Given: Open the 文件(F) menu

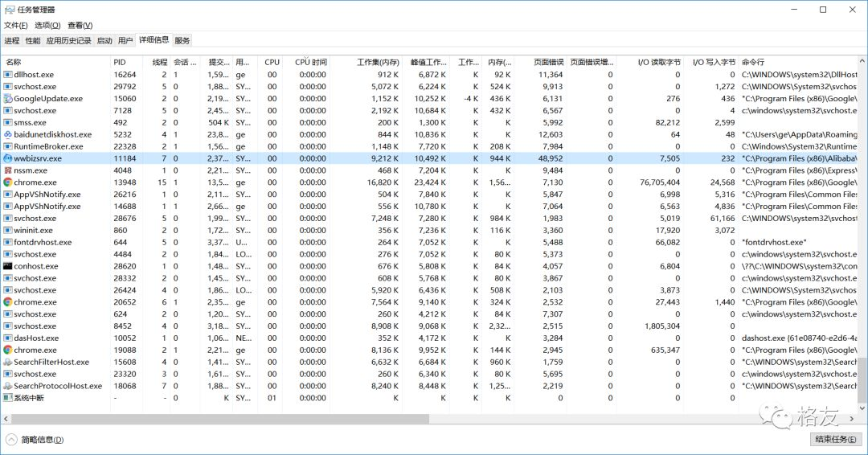Looking at the screenshot, I should (x=15, y=26).
